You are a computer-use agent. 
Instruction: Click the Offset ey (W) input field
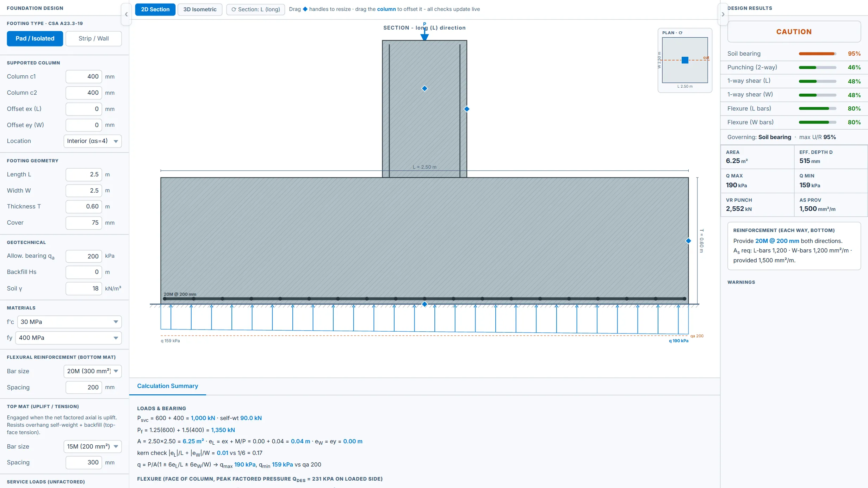click(x=84, y=125)
